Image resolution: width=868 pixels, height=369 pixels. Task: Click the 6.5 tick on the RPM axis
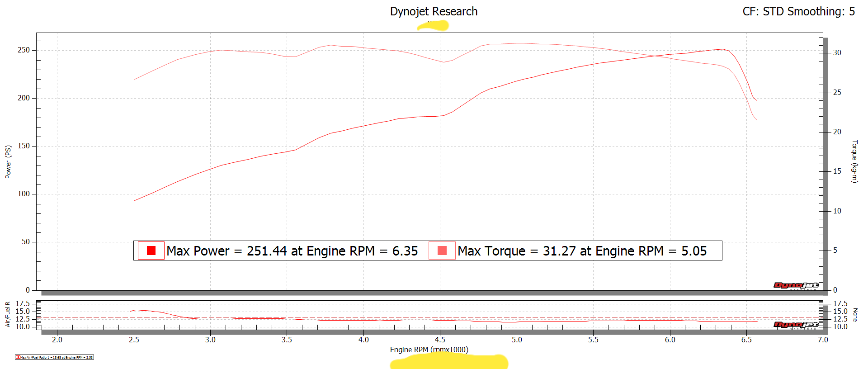coord(746,340)
